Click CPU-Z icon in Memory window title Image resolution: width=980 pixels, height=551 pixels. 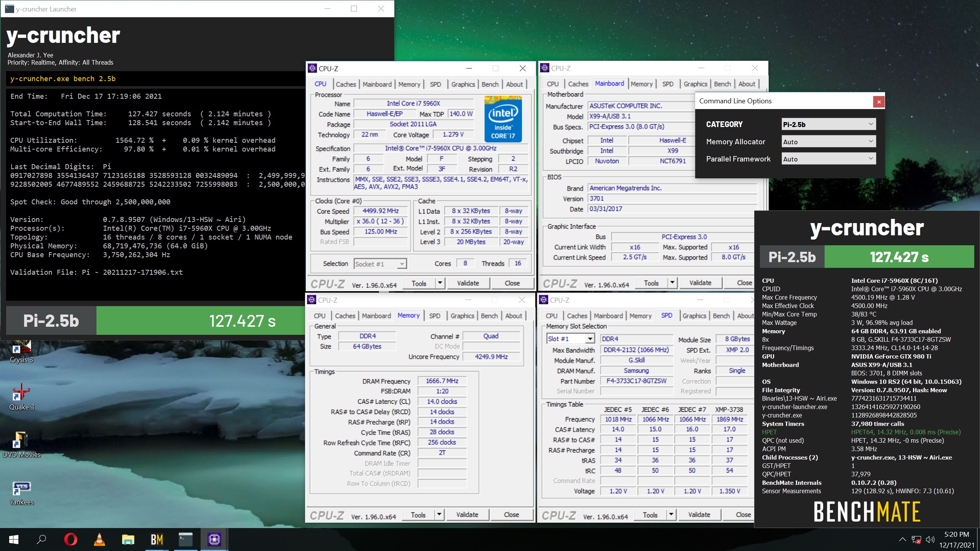click(x=312, y=300)
